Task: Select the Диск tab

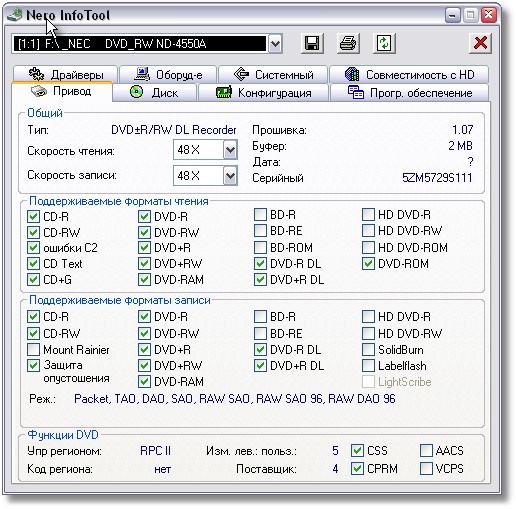Action: (155, 92)
